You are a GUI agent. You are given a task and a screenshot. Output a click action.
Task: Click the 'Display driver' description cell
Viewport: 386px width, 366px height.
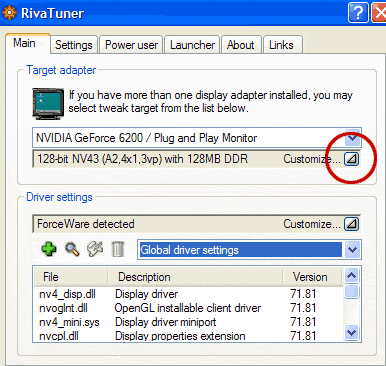pos(146,294)
